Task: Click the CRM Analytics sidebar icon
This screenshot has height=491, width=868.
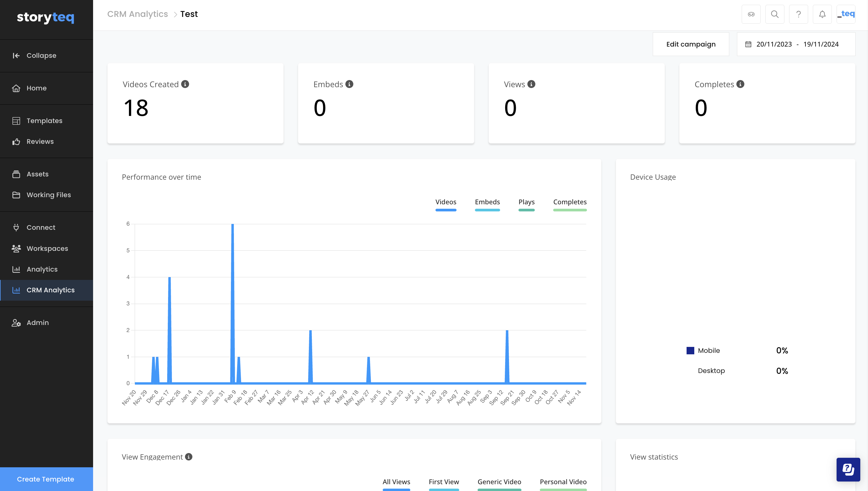Action: click(x=16, y=290)
